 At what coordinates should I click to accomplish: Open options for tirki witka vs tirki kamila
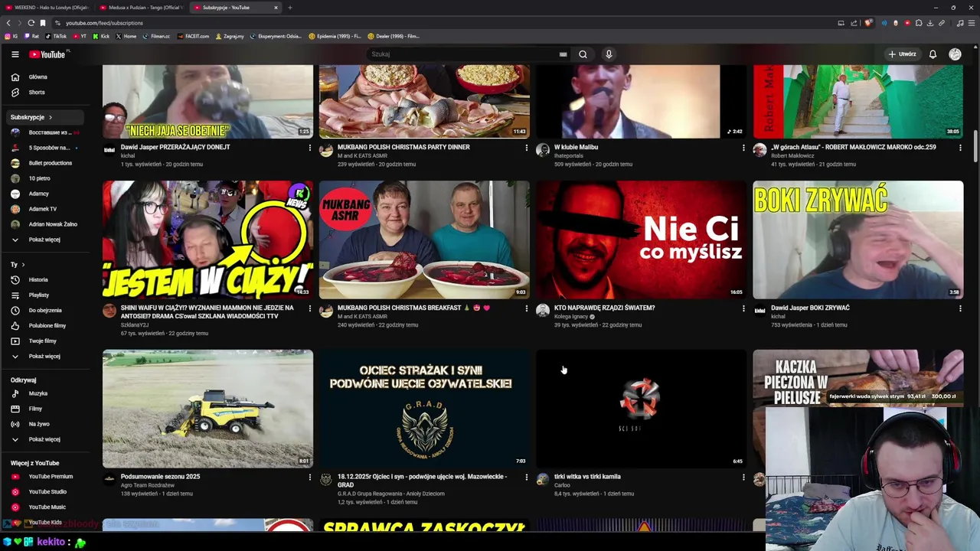pyautogui.click(x=743, y=477)
